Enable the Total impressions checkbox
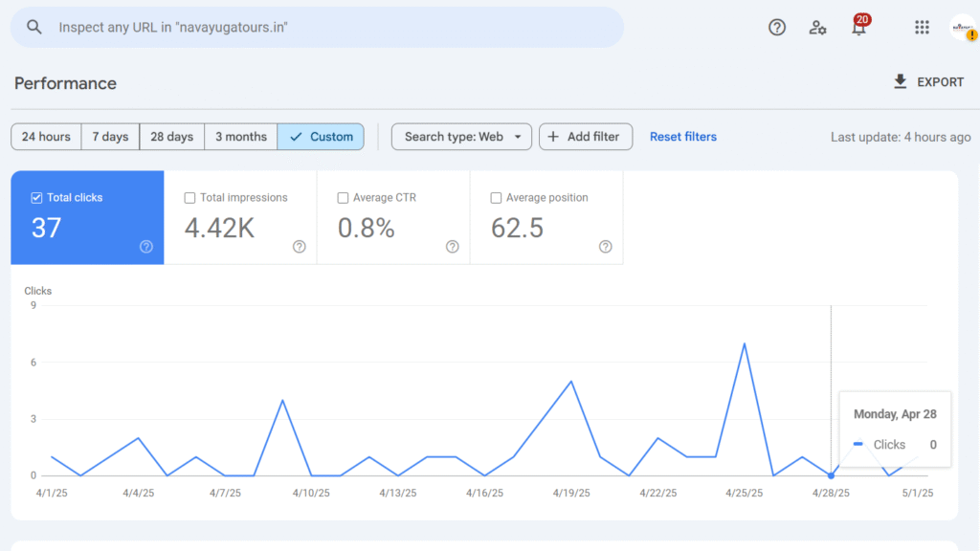This screenshot has width=980, height=551. pyautogui.click(x=189, y=197)
